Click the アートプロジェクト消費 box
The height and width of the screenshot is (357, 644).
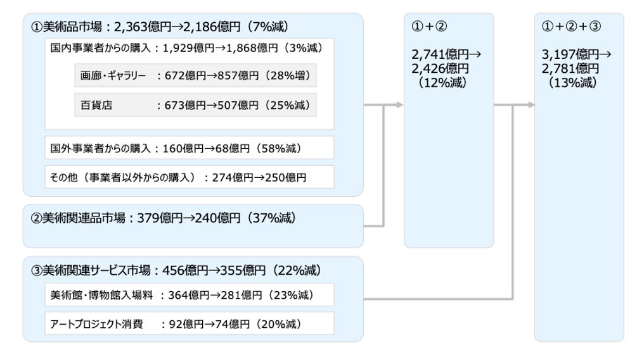189,324
